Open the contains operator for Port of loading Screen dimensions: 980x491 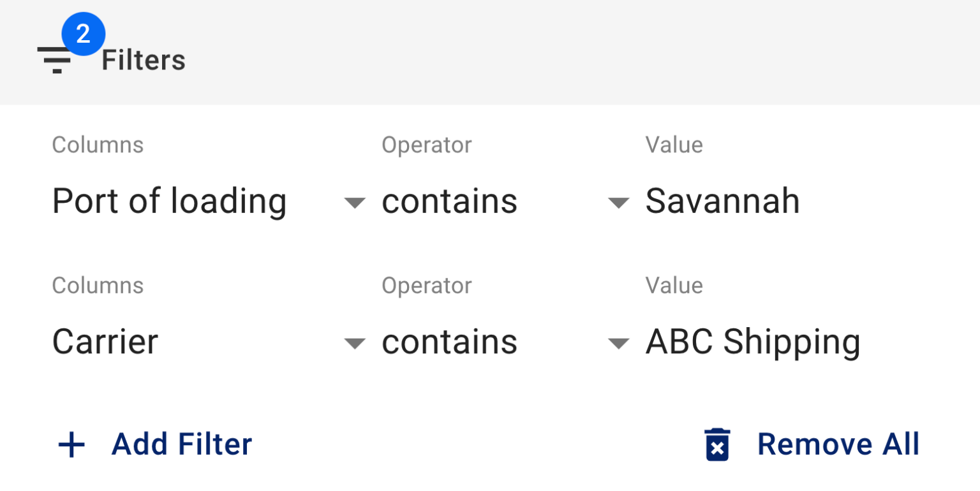coord(449,201)
